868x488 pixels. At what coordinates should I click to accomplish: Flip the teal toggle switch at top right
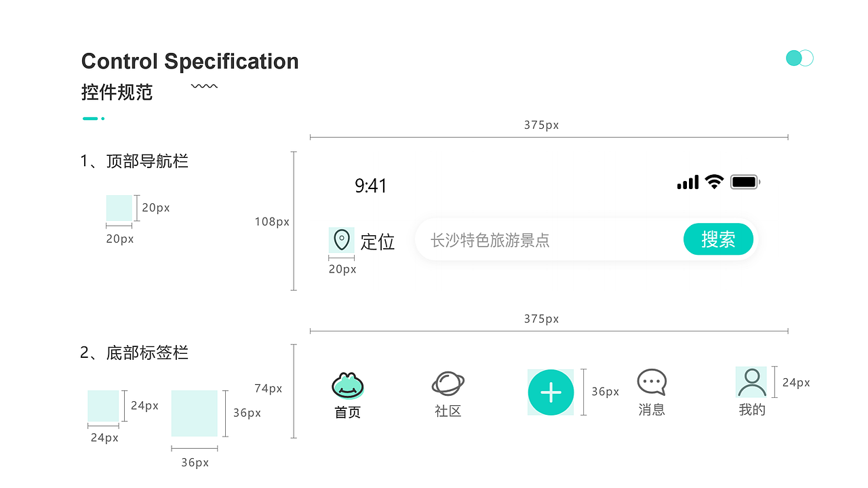pos(799,58)
